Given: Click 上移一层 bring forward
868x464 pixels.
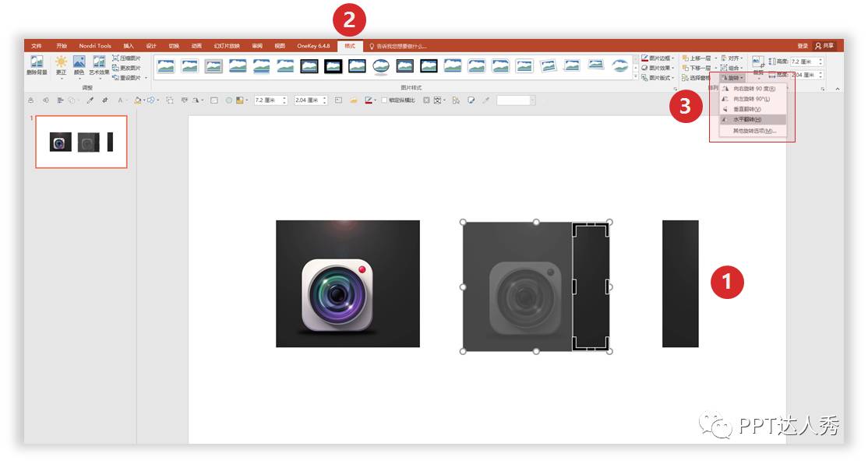Looking at the screenshot, I should [x=697, y=58].
